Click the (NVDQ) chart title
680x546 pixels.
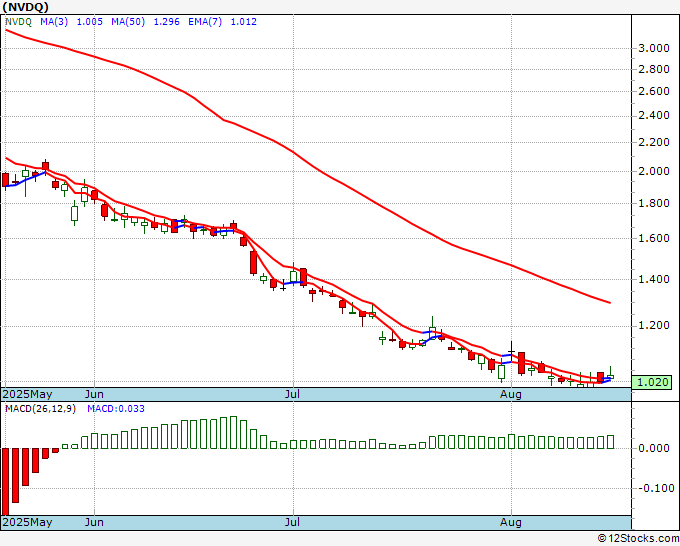[x=26, y=7]
